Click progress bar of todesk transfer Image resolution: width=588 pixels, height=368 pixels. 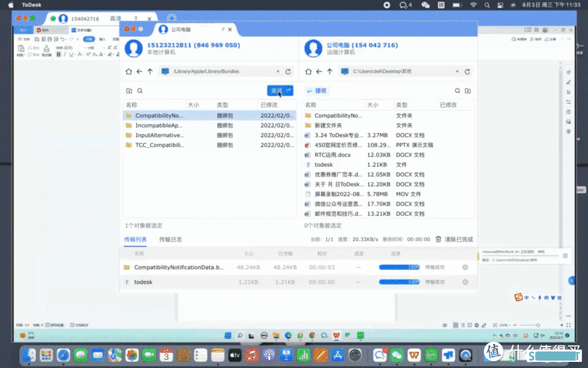tap(399, 282)
